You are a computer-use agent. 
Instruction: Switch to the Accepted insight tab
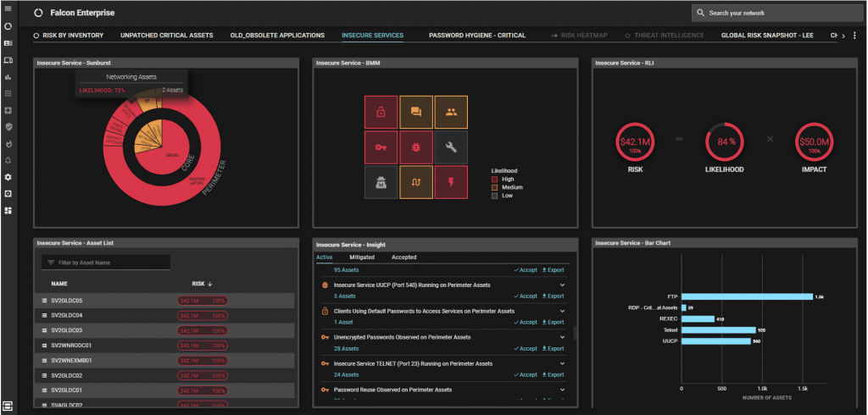404,257
